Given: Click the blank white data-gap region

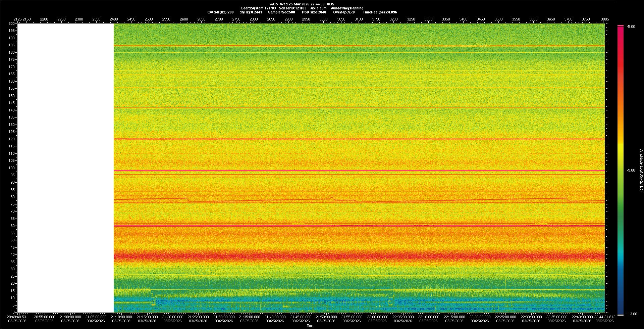Looking at the screenshot, I should pos(65,168).
